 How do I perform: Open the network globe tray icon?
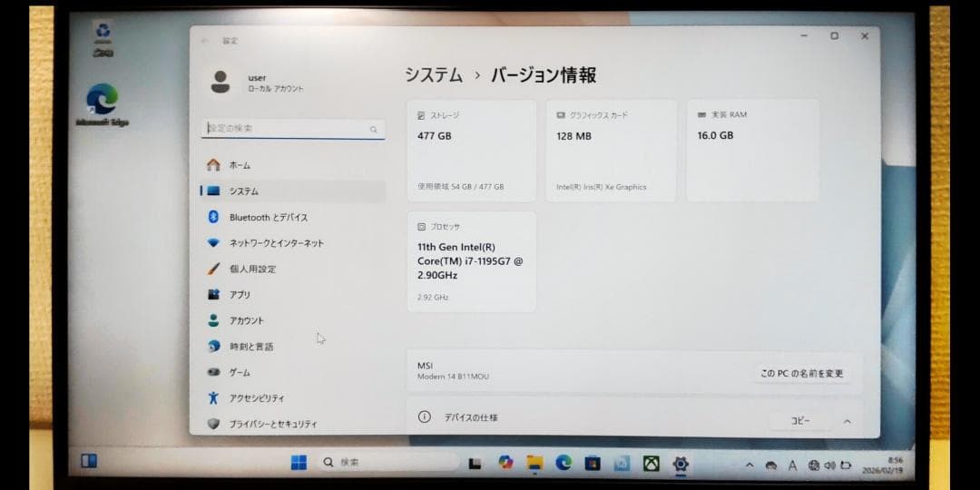pos(813,465)
